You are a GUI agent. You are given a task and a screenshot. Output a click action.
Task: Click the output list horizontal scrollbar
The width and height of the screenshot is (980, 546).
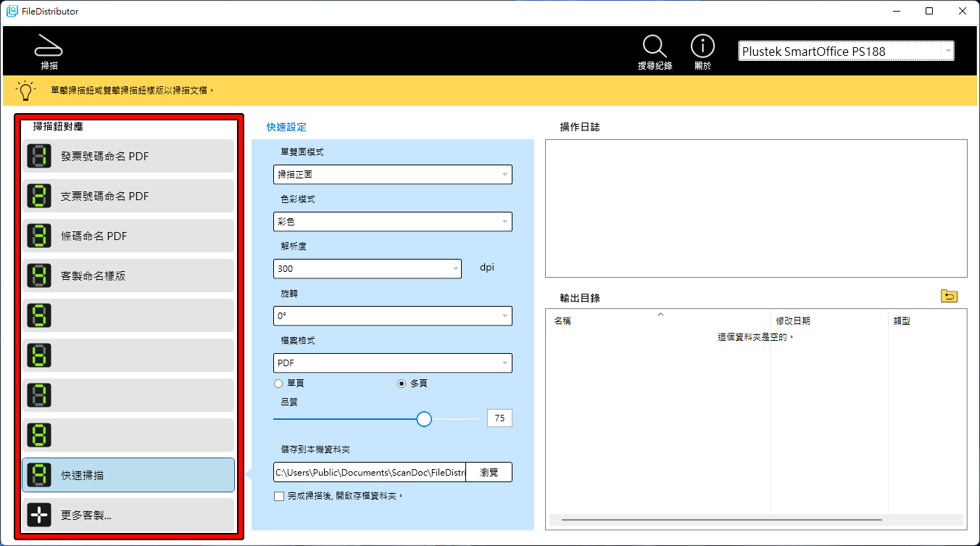pos(721,520)
